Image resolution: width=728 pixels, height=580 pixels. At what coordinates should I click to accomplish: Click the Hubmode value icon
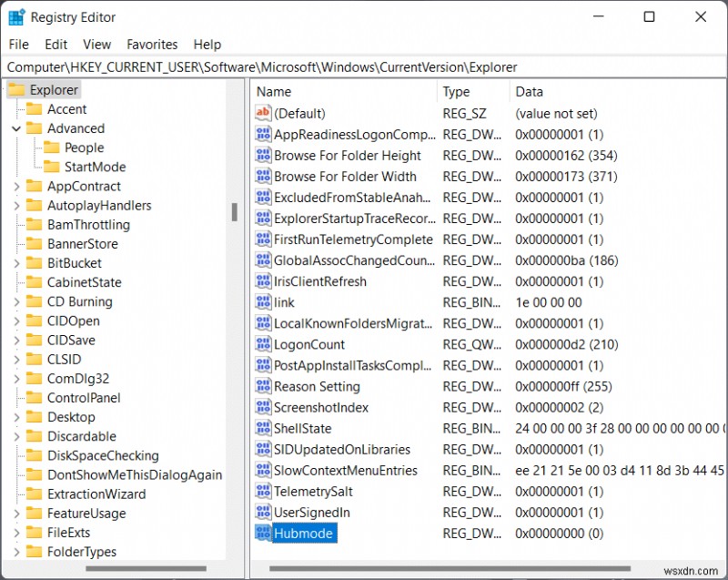[263, 533]
